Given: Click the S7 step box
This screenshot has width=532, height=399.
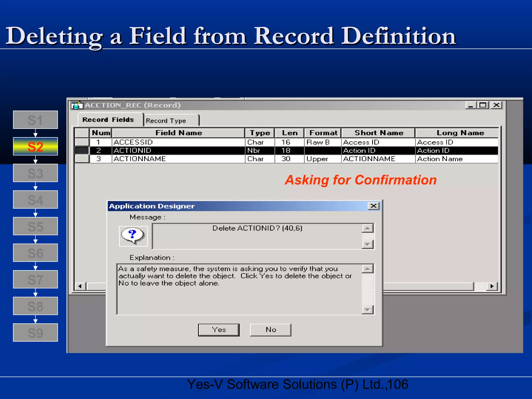Looking at the screenshot, I should tap(36, 280).
